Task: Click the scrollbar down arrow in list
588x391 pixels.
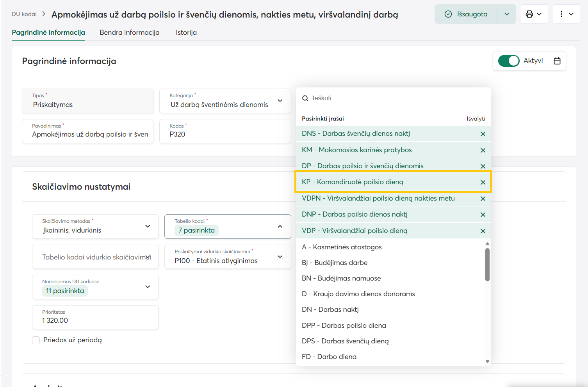Action: point(487,362)
